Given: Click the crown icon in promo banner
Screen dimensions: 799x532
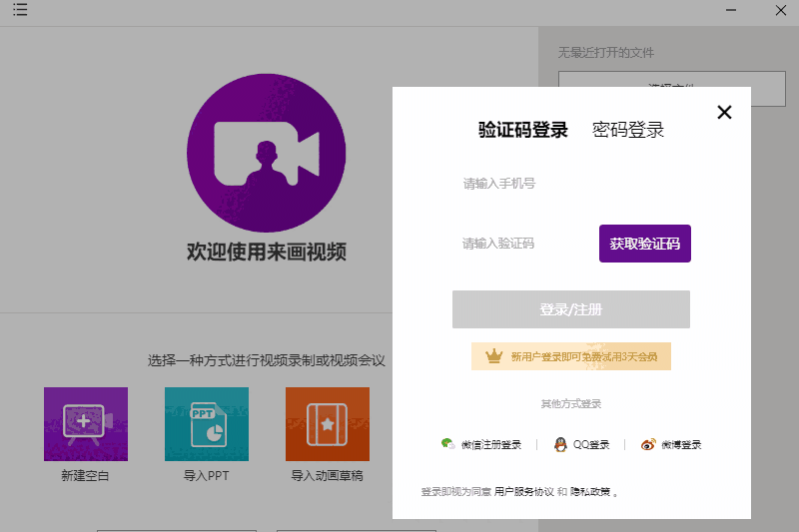Looking at the screenshot, I should 493,355.
